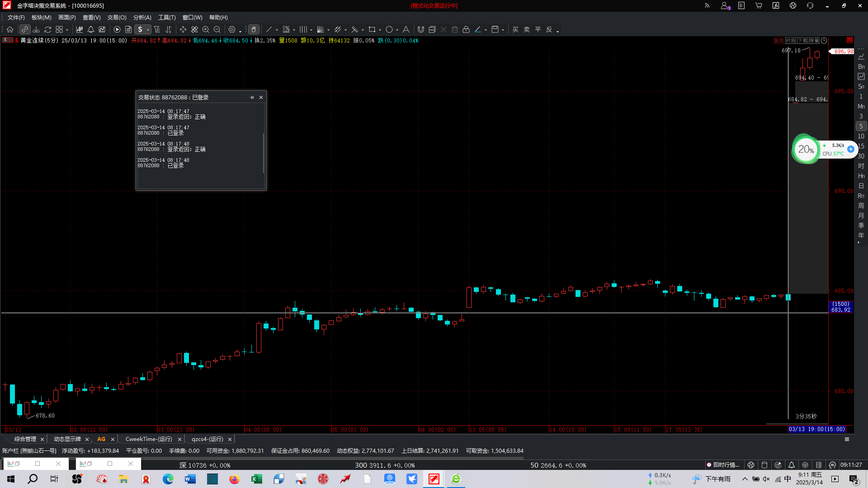Click the trash delete drawings icon
Image resolution: width=868 pixels, height=488 pixels.
(x=455, y=29)
